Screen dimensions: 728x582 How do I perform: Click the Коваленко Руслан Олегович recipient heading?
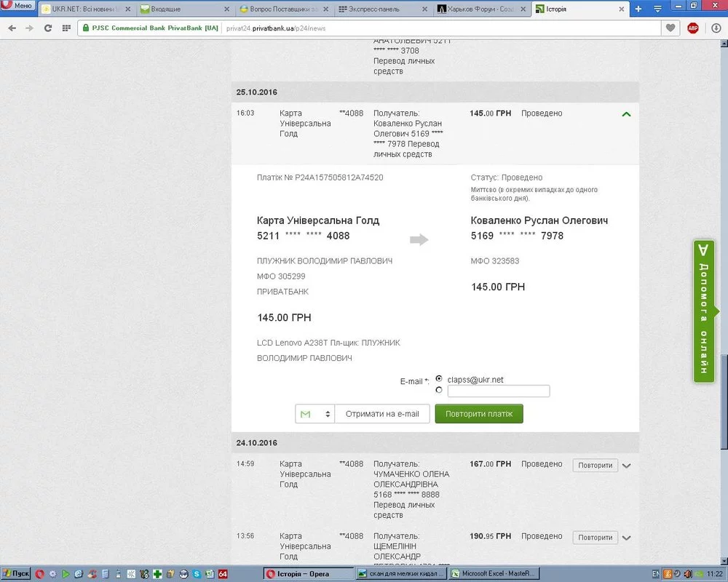click(x=539, y=220)
